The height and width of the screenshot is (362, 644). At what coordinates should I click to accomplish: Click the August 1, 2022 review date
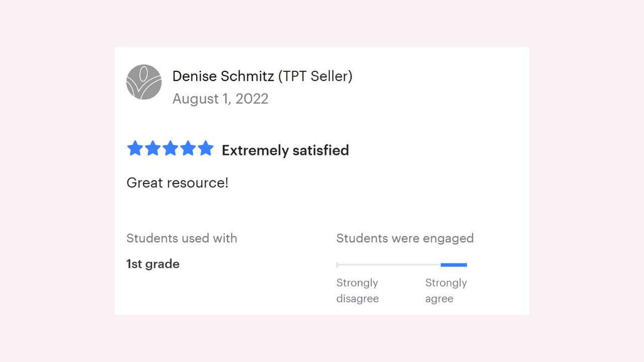point(220,99)
